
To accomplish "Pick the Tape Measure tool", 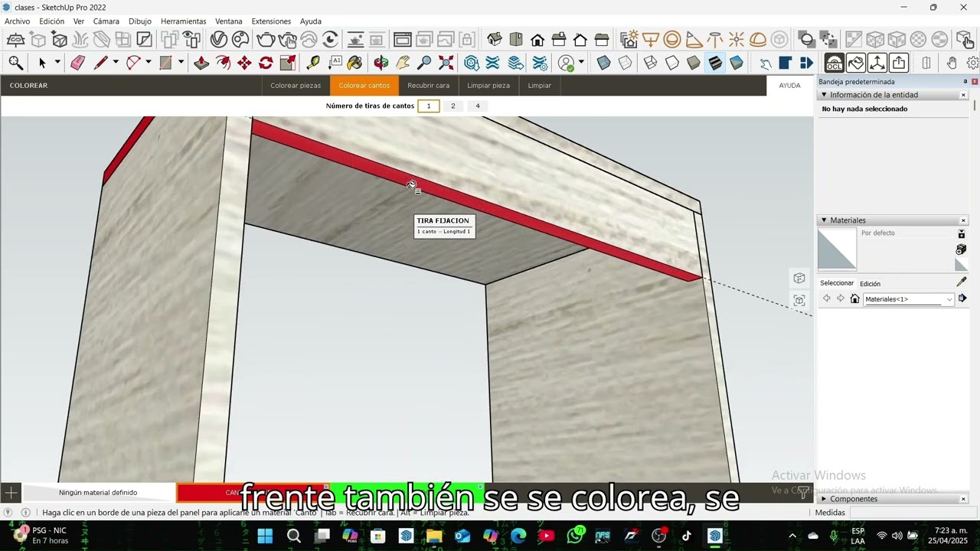I will coord(312,63).
